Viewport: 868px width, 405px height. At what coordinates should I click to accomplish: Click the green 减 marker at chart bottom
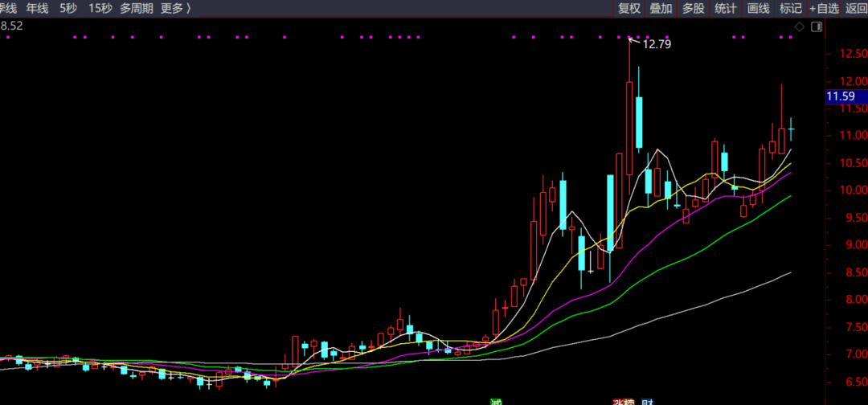(496, 401)
